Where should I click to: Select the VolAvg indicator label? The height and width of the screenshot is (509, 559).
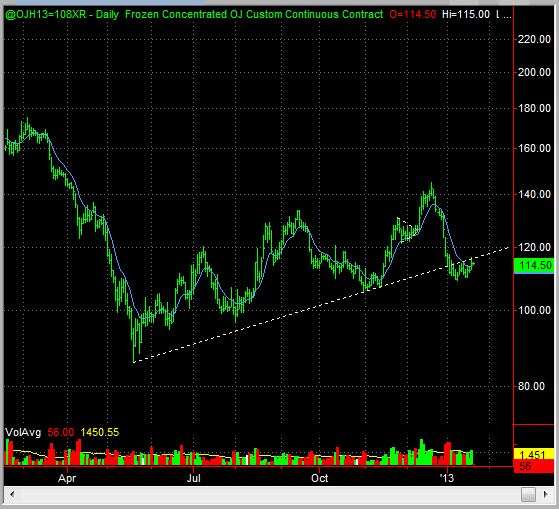click(x=23, y=432)
